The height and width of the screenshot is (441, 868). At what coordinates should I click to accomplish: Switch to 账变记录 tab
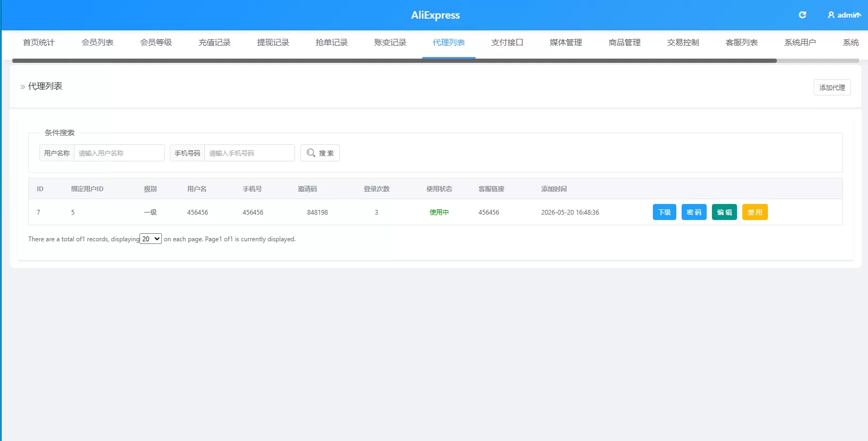pyautogui.click(x=390, y=43)
